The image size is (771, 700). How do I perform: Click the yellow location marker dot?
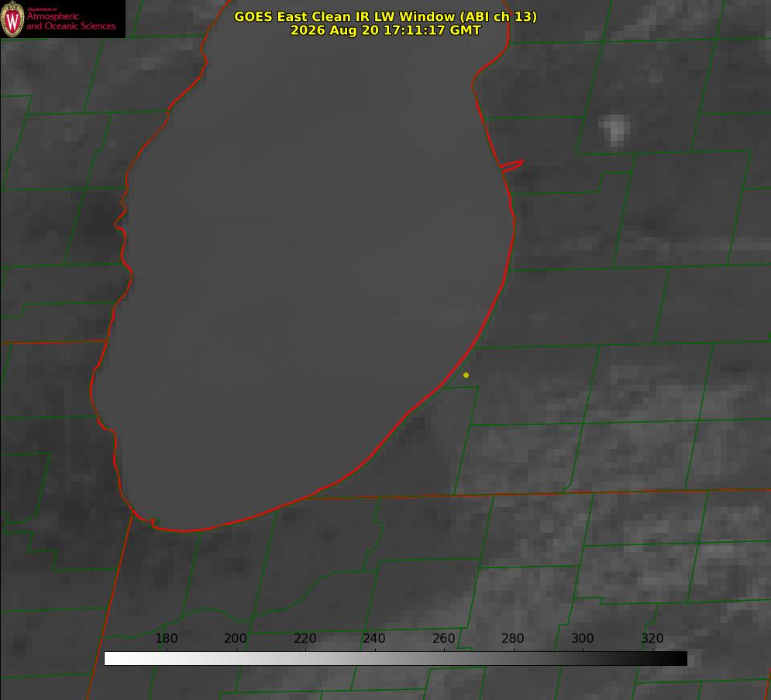(466, 375)
